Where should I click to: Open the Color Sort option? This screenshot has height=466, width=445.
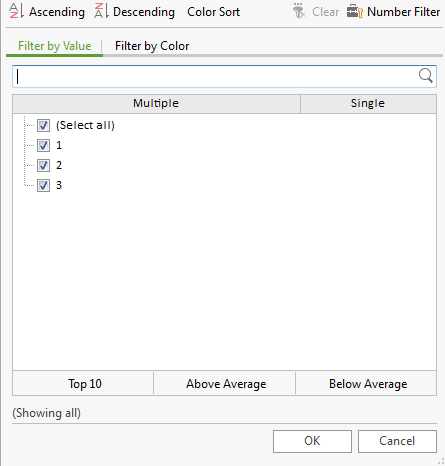pos(213,12)
